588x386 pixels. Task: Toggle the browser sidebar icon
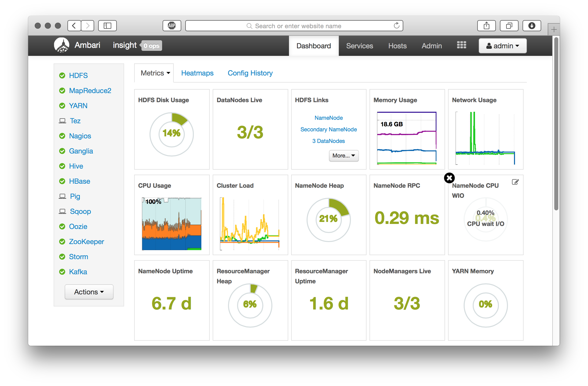pos(107,26)
